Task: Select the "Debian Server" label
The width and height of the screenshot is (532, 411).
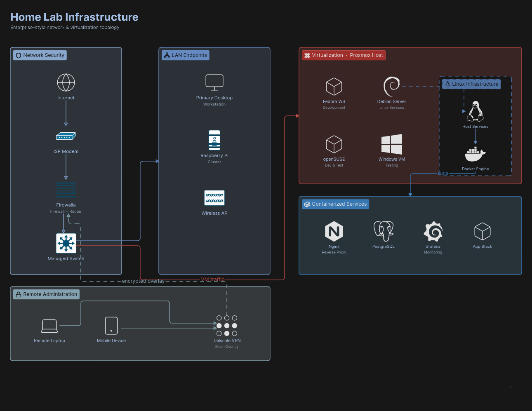Action: click(392, 102)
